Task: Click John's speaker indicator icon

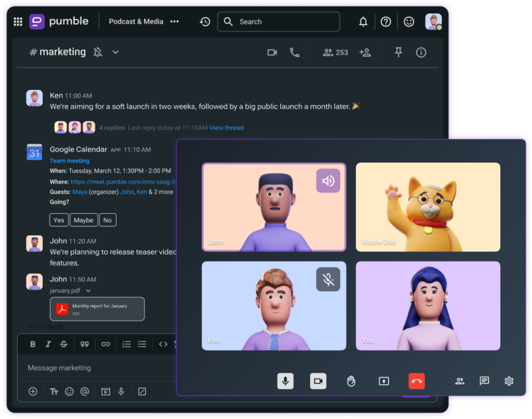Action: [x=328, y=181]
